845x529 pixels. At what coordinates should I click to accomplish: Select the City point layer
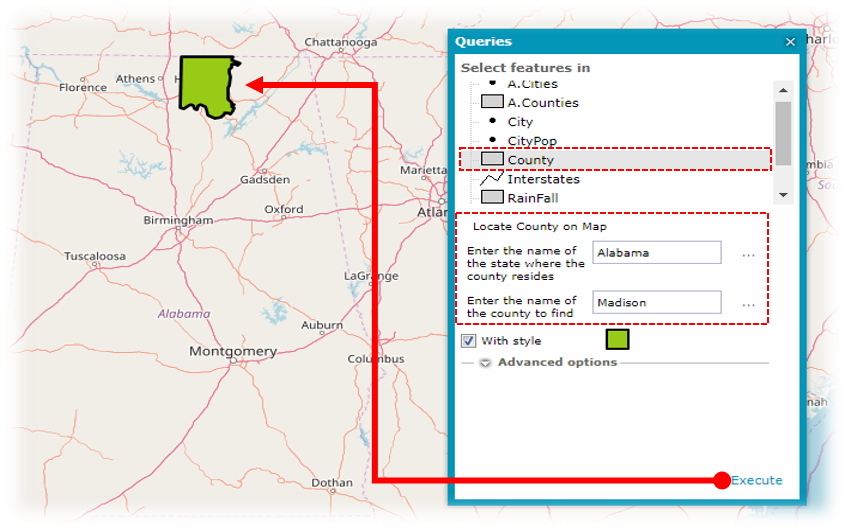520,122
